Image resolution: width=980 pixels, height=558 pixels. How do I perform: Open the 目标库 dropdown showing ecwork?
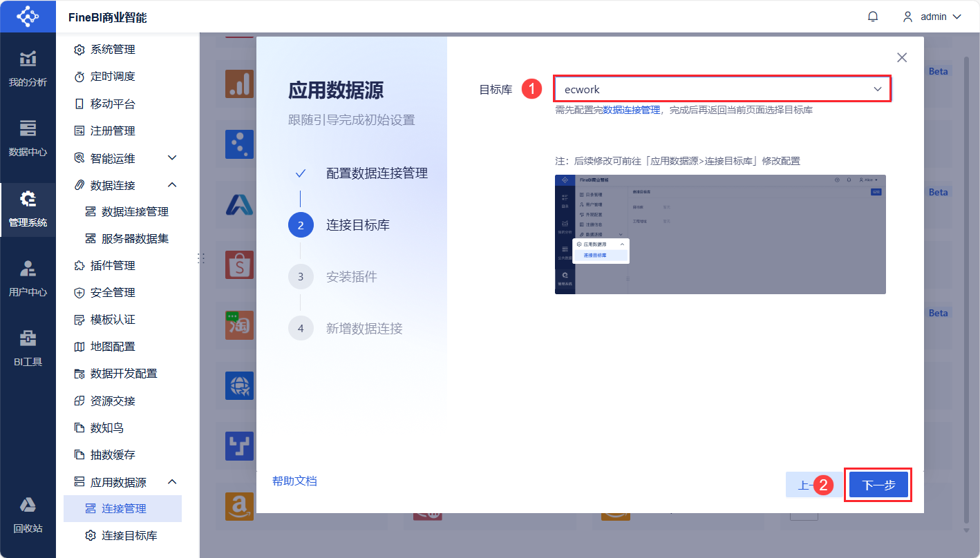coord(722,89)
